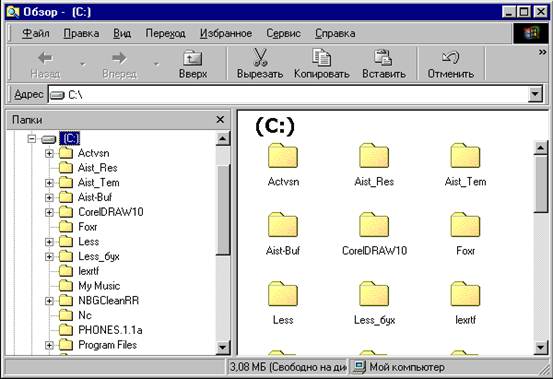Click the drive icon in address bar

57,95
